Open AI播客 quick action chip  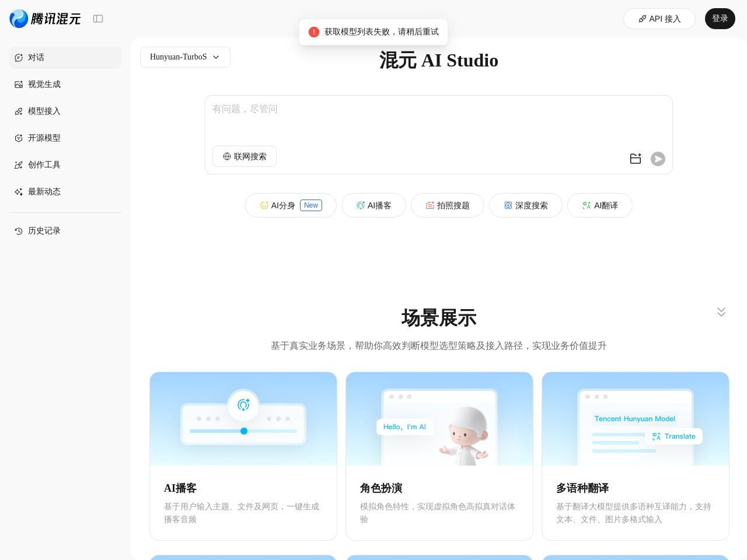373,205
